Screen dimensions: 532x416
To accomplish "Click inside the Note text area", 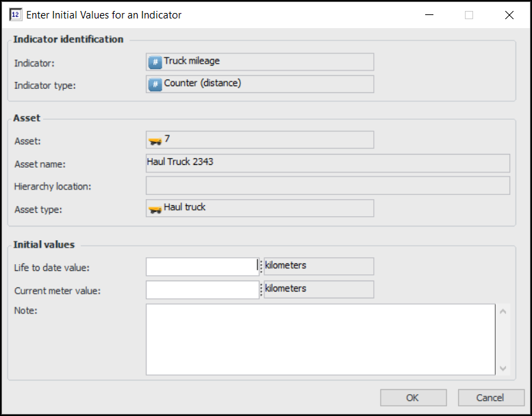I will (320, 339).
